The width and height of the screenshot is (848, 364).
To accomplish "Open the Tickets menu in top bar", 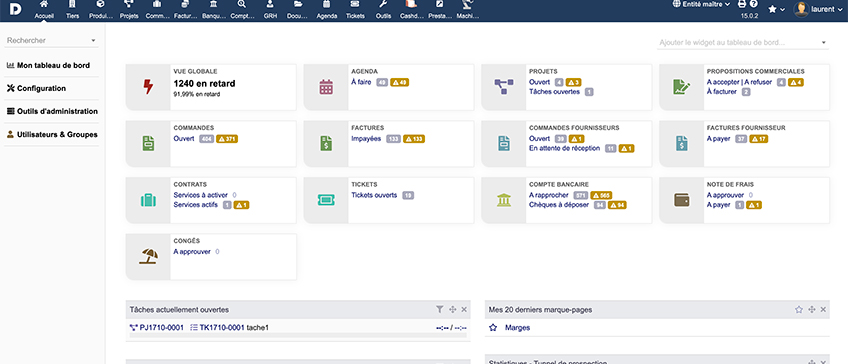I will point(355,10).
